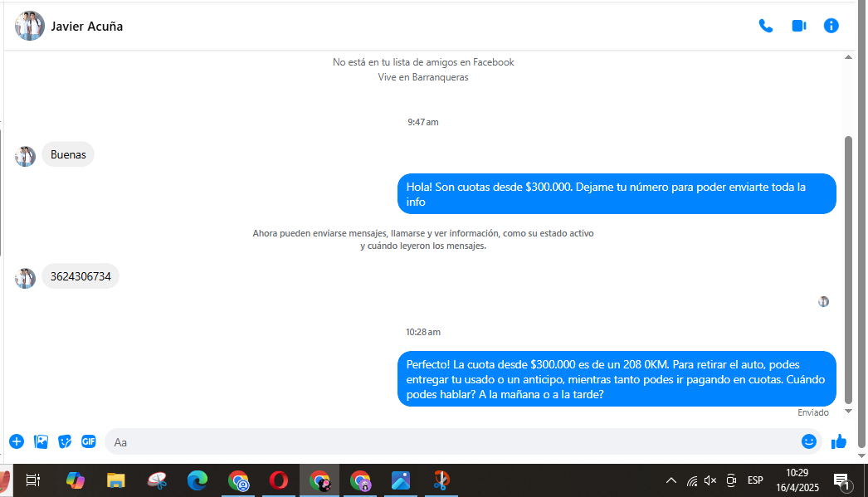Toggle muted volume icon in system tray
The image size is (868, 497).
point(710,480)
